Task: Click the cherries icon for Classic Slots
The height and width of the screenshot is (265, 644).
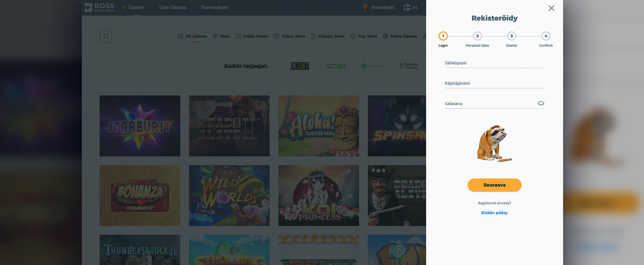Action: 313,36
